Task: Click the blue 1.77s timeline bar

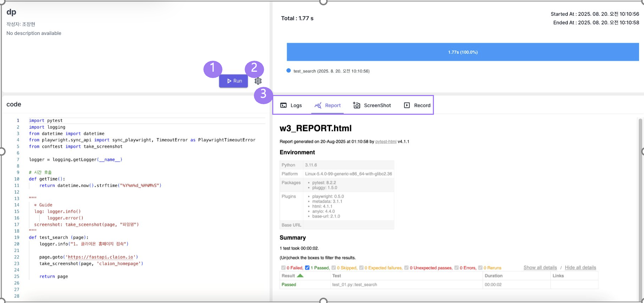Action: tap(463, 52)
